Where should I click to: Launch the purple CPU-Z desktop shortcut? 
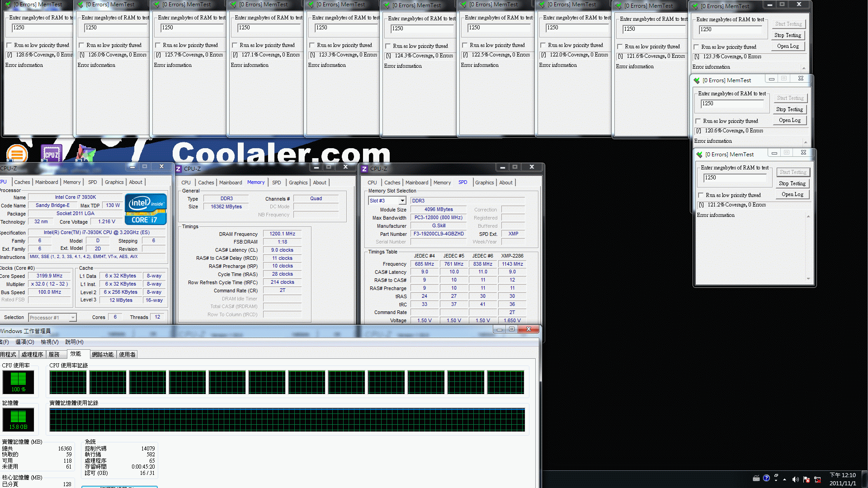tap(51, 154)
